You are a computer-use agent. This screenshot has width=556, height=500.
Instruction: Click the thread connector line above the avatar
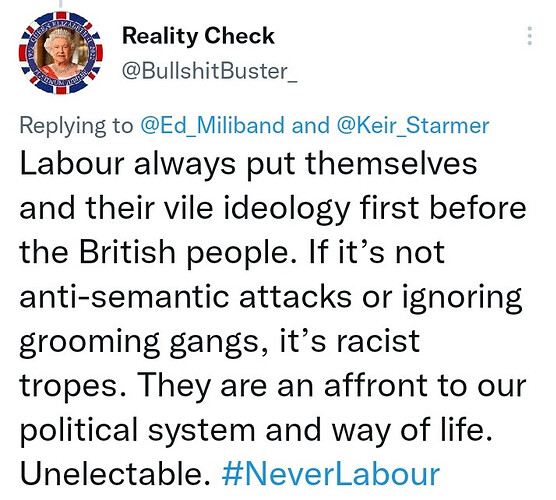[x=61, y=4]
